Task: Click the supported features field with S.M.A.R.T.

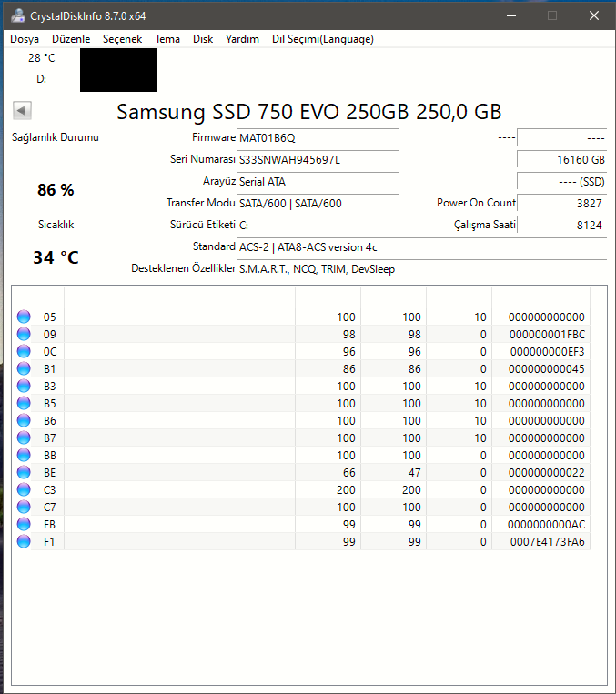Action: (x=421, y=268)
